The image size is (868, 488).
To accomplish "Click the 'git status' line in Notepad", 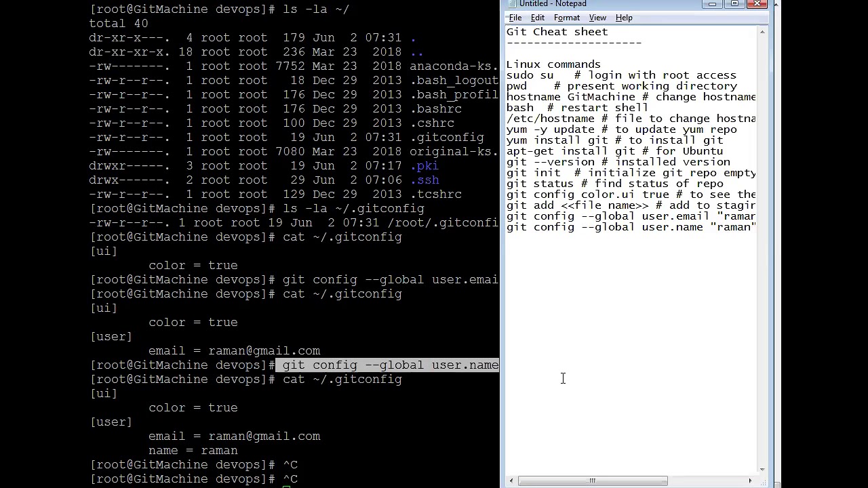I will pyautogui.click(x=614, y=184).
